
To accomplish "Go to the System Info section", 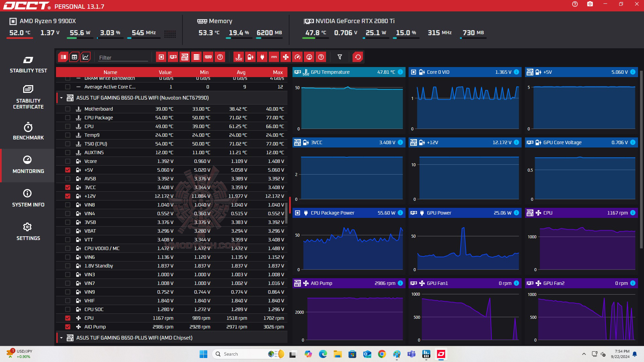I will (x=28, y=198).
